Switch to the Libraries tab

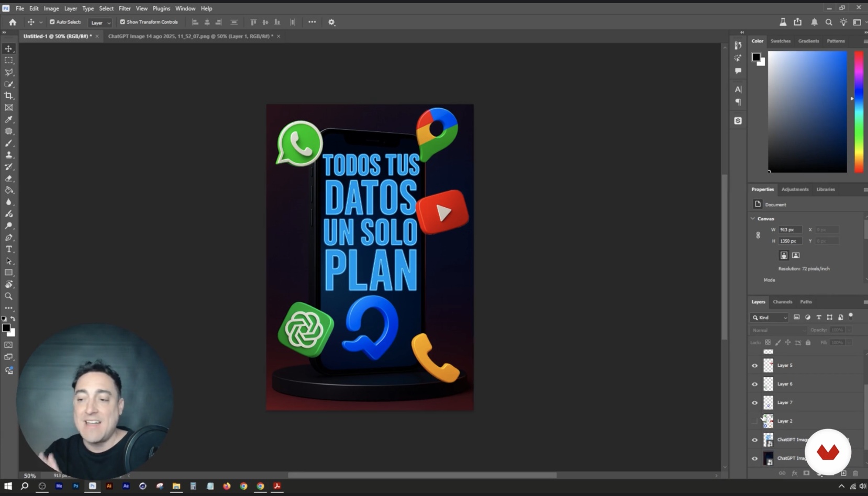coord(826,189)
